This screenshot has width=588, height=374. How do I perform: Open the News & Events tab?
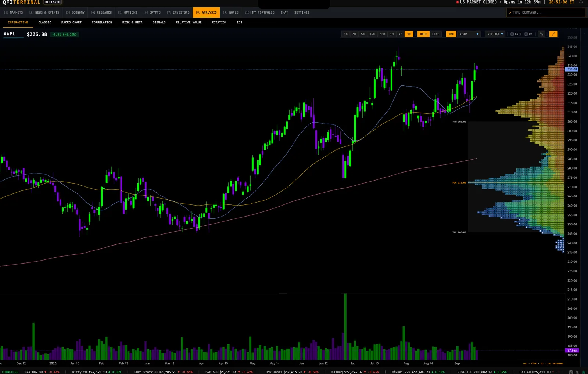point(44,12)
